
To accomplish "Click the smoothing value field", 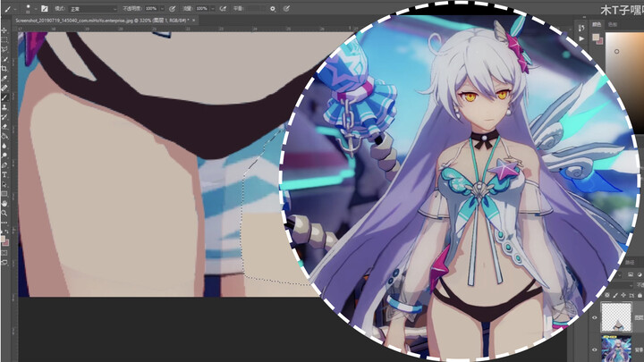I will (255, 9).
